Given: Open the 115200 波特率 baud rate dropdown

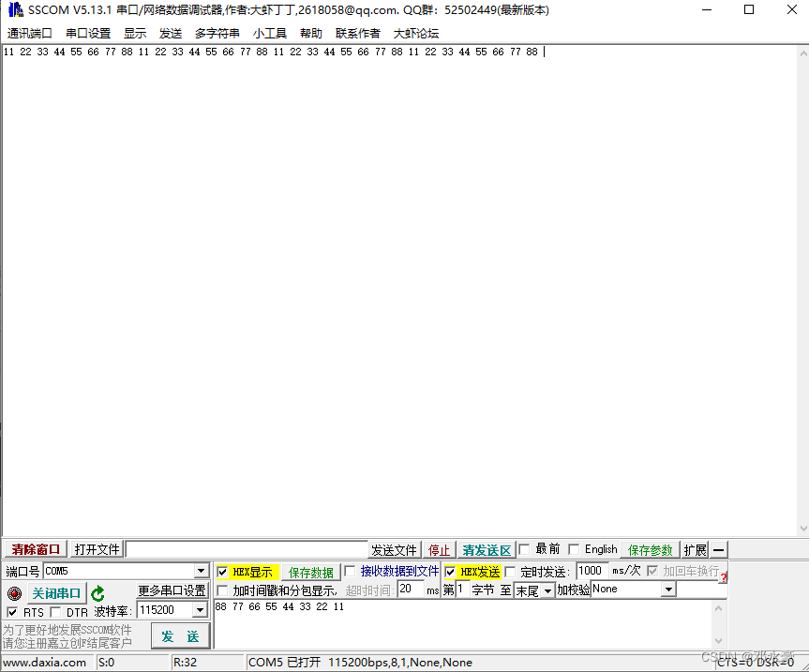Looking at the screenshot, I should tap(202, 610).
